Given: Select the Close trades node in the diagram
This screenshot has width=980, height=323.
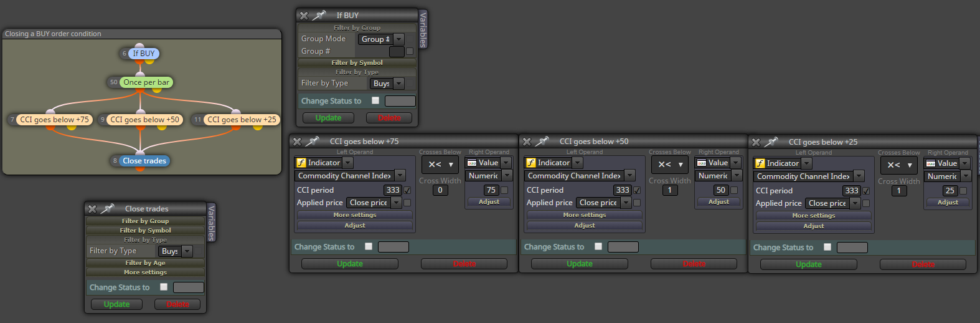Looking at the screenshot, I should coord(144,161).
